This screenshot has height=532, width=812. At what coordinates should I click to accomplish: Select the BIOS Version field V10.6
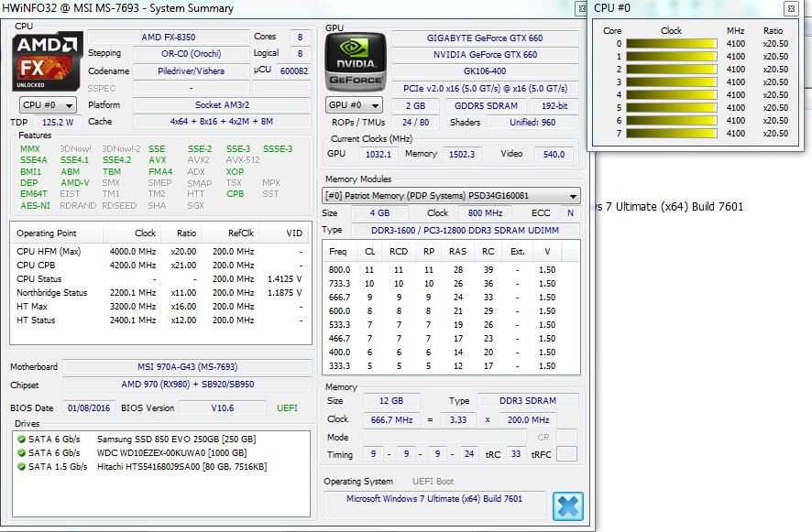tap(223, 408)
